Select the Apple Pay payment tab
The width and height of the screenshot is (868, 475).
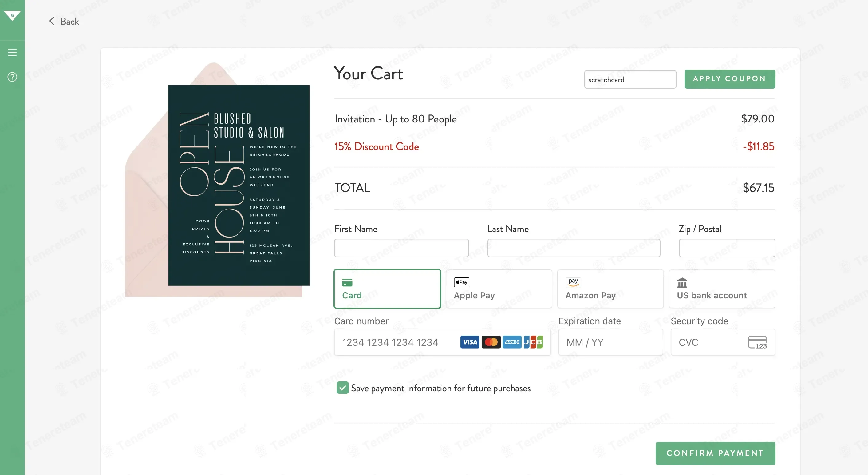pyautogui.click(x=499, y=289)
